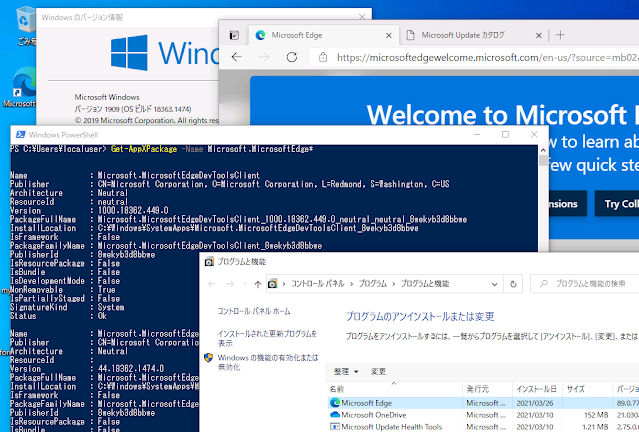This screenshot has width=639, height=432.
Task: Go forward in the Edge browser
Action: click(x=264, y=57)
